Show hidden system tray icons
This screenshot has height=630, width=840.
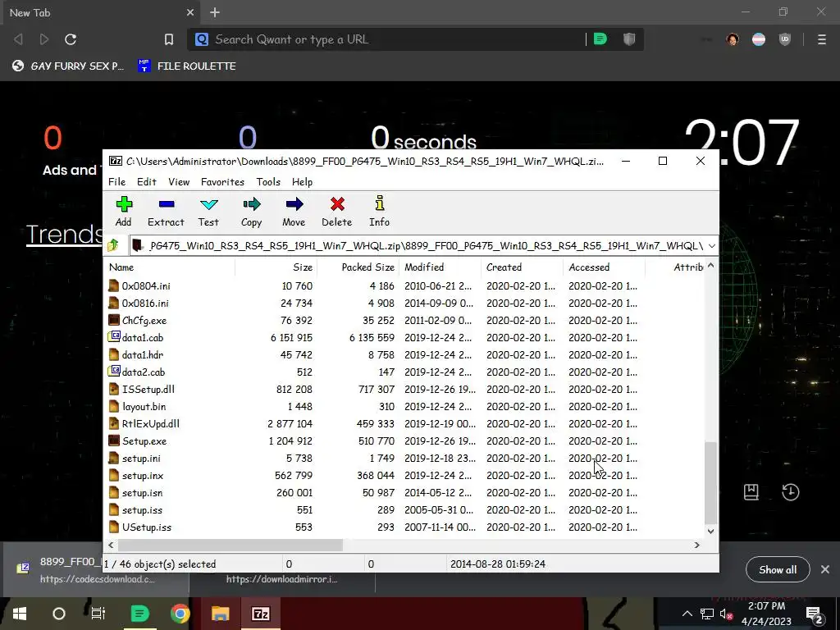click(x=687, y=614)
